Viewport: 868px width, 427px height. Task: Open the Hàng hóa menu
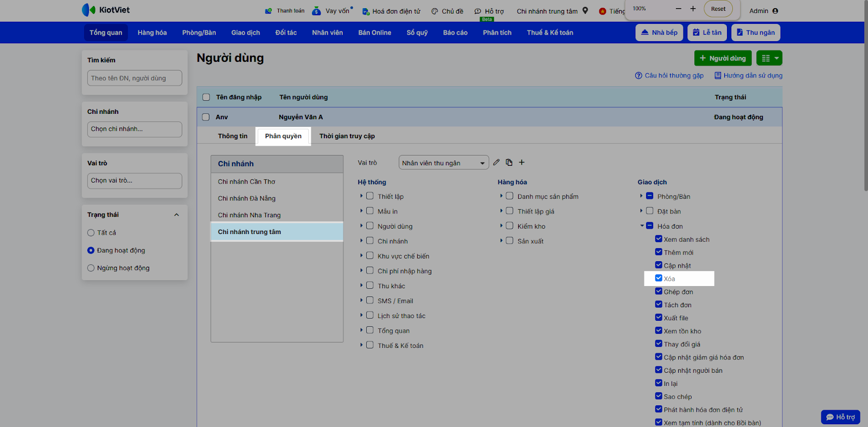coord(152,33)
